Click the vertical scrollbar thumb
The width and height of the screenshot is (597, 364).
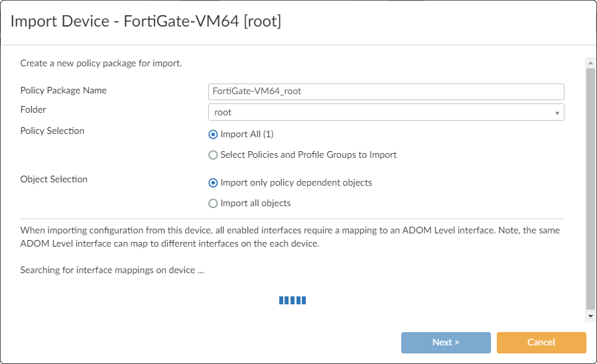(590, 186)
